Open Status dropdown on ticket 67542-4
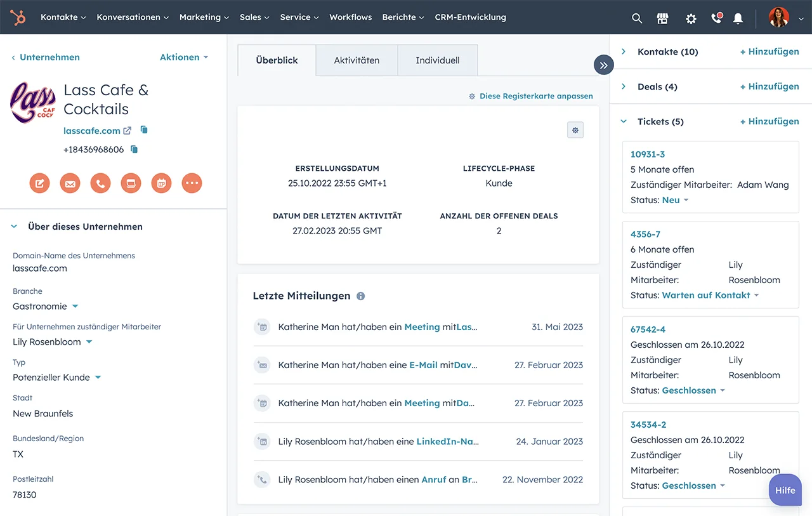The image size is (812, 516). tap(693, 390)
